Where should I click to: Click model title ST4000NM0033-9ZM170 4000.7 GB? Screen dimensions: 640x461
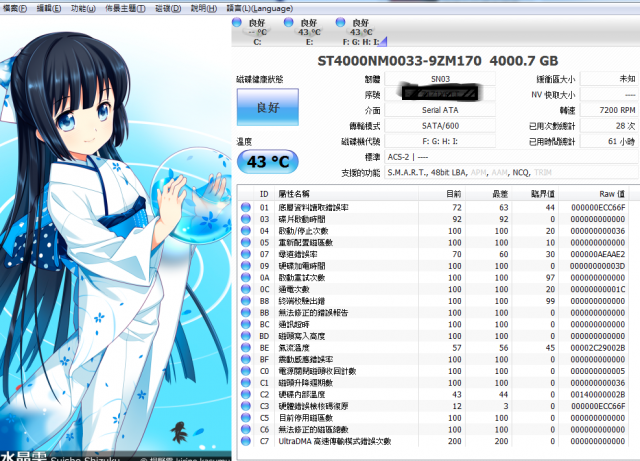(x=438, y=61)
